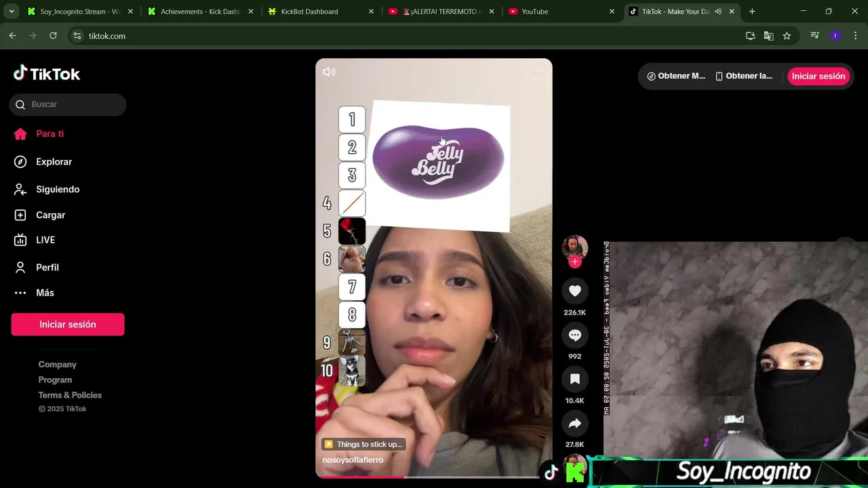Open the Chrome three-dots menu
The width and height of the screenshot is (868, 488).
pos(855,36)
